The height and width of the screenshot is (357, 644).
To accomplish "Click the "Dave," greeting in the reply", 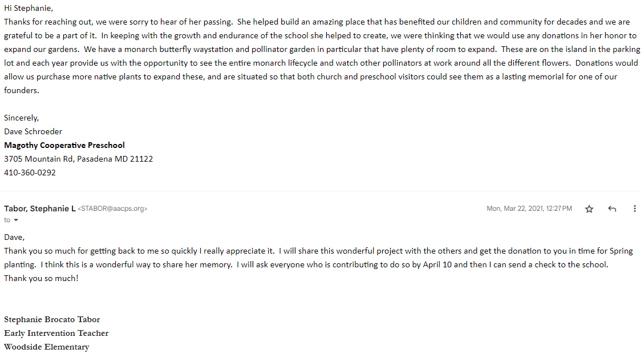I will coord(14,237).
